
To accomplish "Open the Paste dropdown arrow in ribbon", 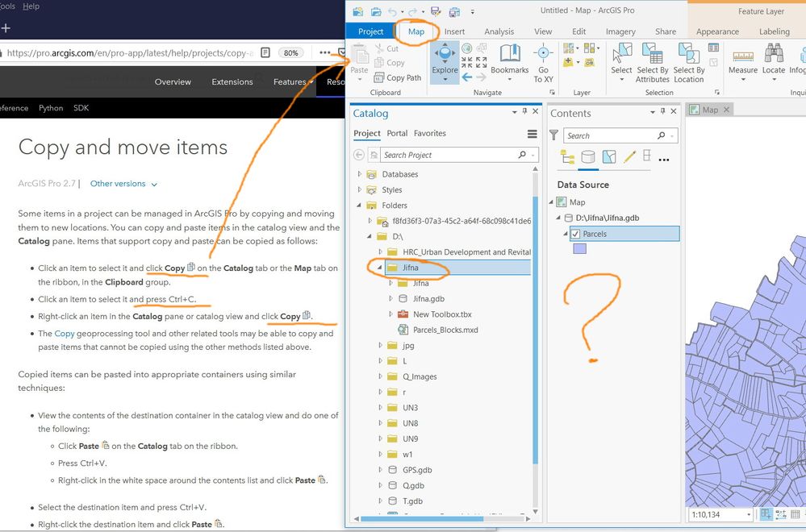I will click(359, 80).
